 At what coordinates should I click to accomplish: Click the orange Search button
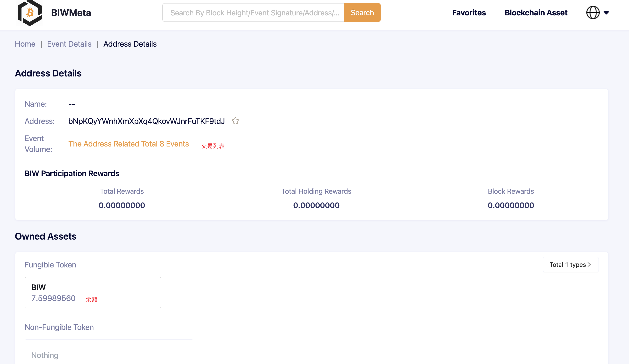(362, 13)
